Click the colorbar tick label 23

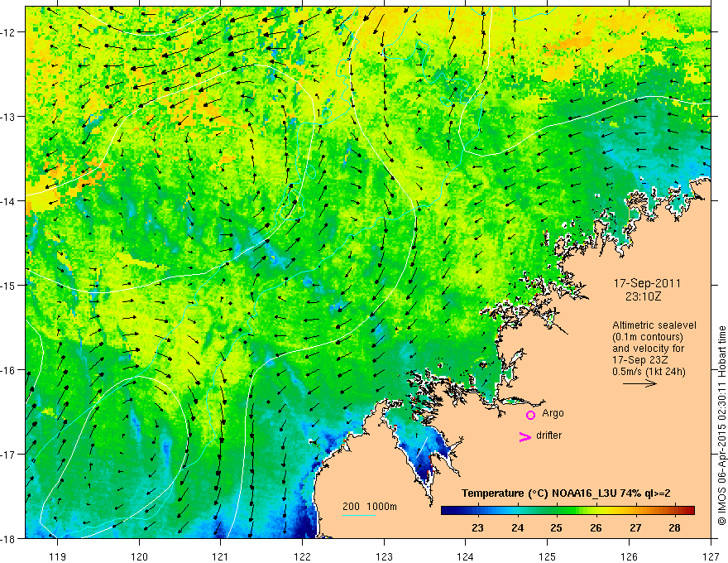click(478, 527)
